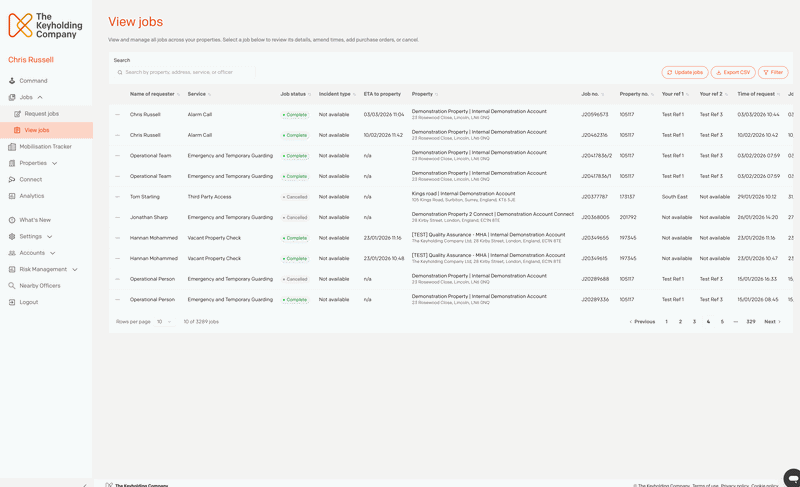This screenshot has width=800, height=487.
Task: Click the sort icon beside Property header
Action: (437, 94)
